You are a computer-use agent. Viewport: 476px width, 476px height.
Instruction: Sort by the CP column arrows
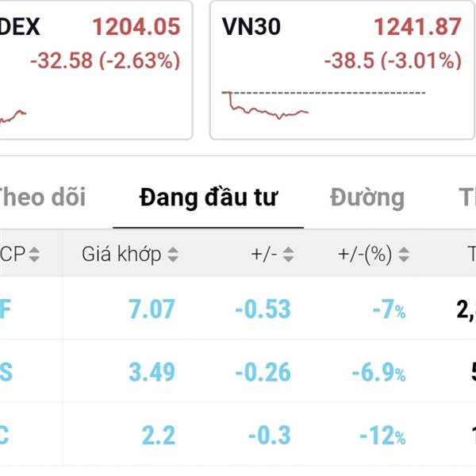(34, 255)
